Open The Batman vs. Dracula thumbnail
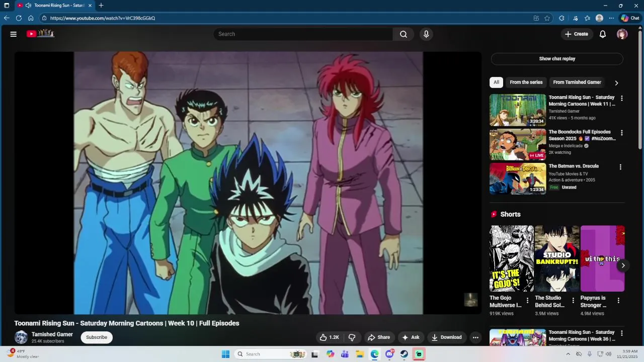Image resolution: width=644 pixels, height=362 pixels. tap(518, 178)
